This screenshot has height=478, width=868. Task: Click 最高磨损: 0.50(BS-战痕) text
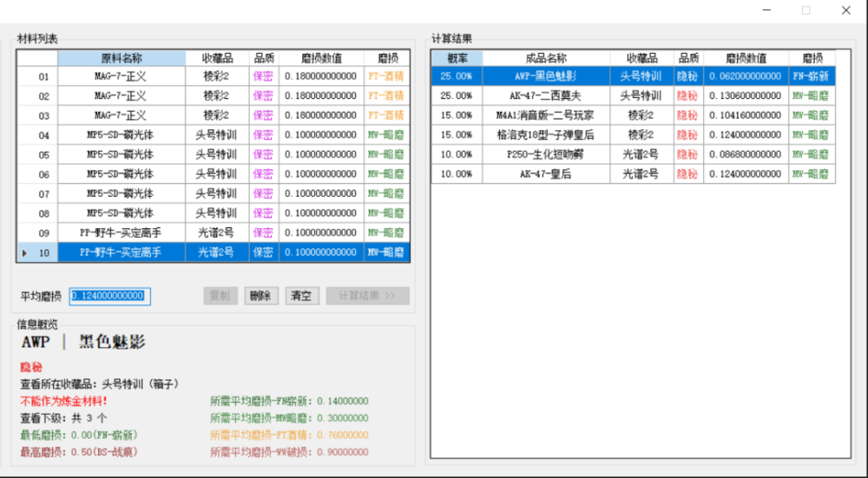79,452
